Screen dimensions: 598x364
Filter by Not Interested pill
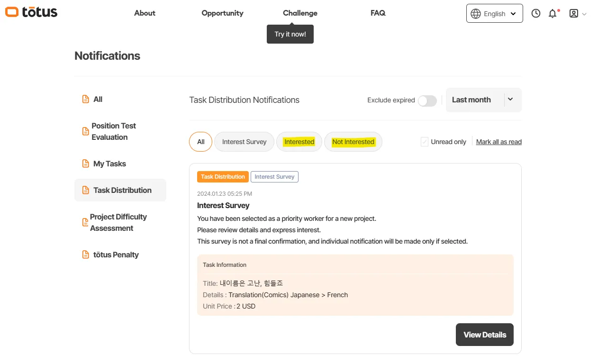coord(353,142)
